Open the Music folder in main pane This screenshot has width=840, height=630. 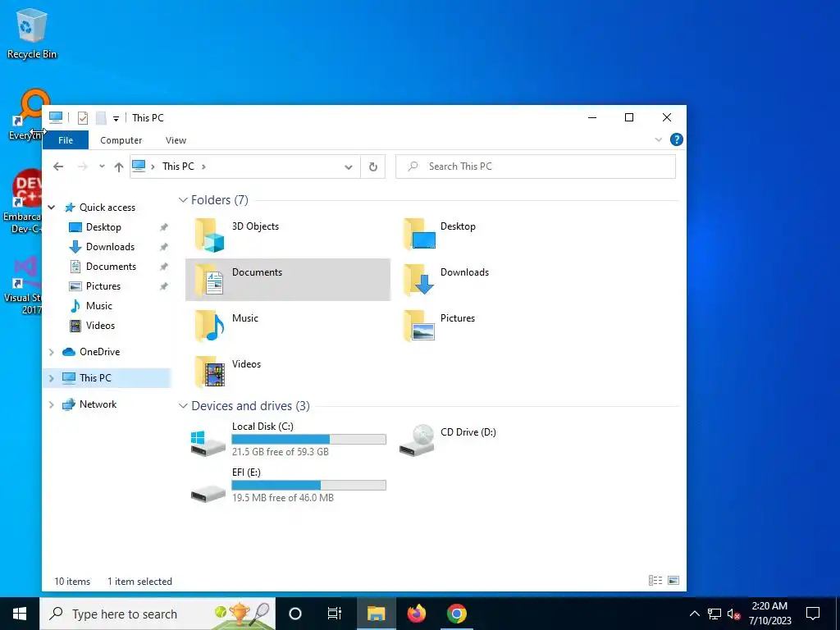coord(288,326)
